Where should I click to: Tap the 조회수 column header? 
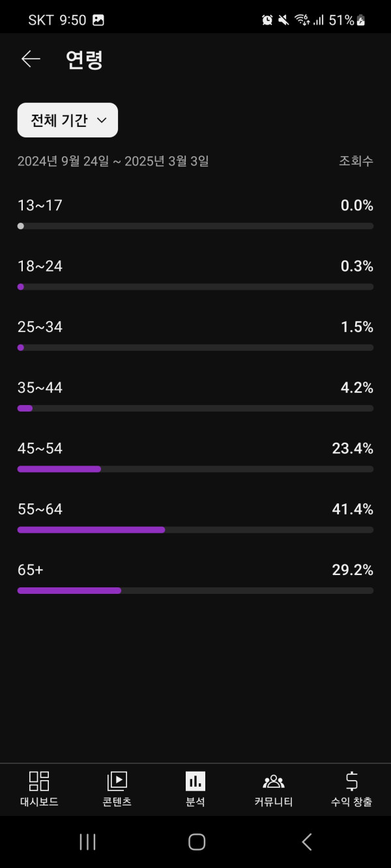point(356,161)
